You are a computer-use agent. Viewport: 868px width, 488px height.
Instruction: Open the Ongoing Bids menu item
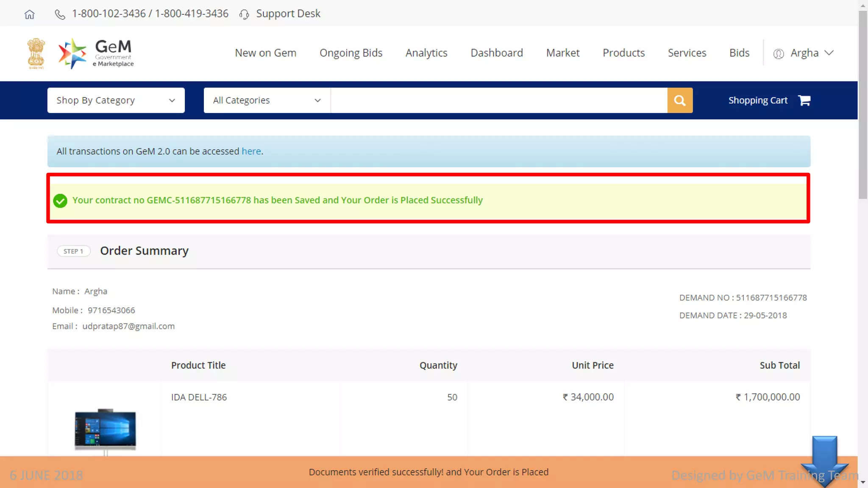(351, 53)
